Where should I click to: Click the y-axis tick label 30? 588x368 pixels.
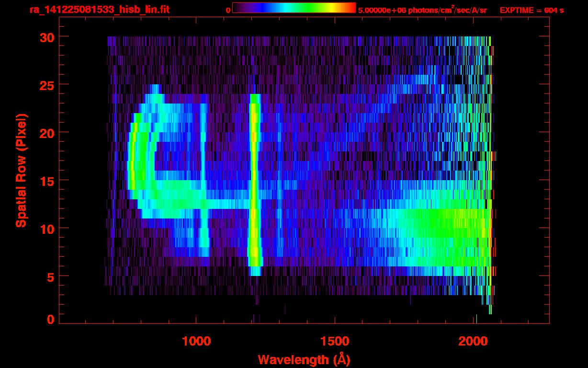tap(46, 37)
